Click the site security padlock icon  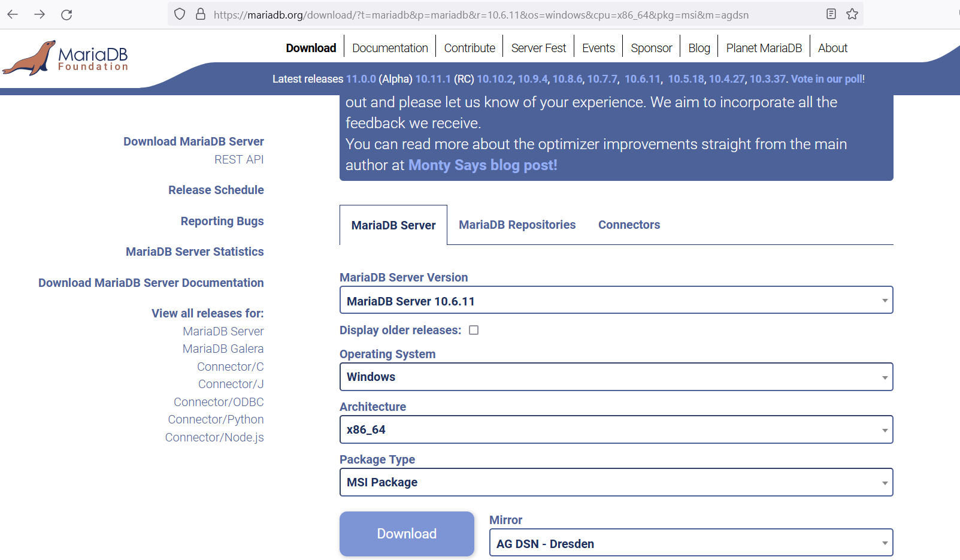coord(200,14)
